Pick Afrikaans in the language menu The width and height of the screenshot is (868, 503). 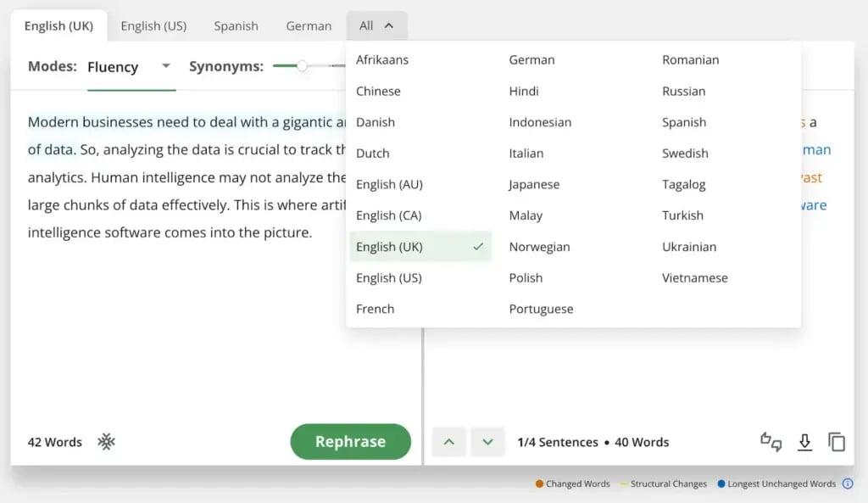pos(381,59)
